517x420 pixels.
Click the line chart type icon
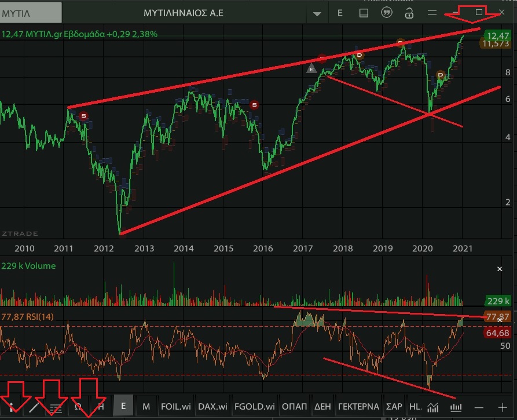click(x=433, y=407)
